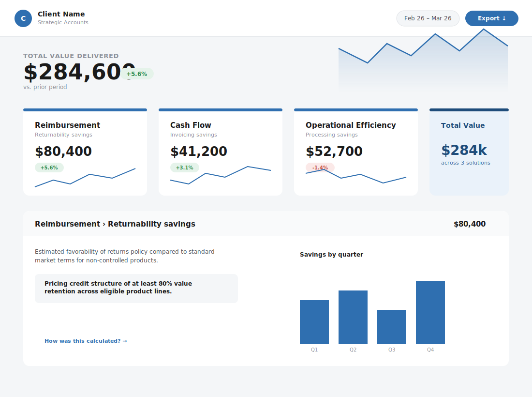Click the Q4 bar in savings chart
Viewport: 532px width, 397px height.
tap(430, 312)
